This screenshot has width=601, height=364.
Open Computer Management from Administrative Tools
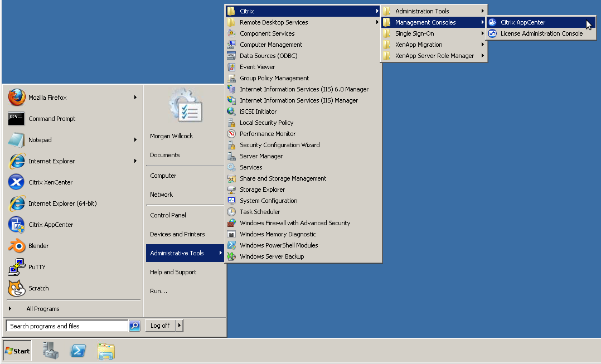point(303,45)
